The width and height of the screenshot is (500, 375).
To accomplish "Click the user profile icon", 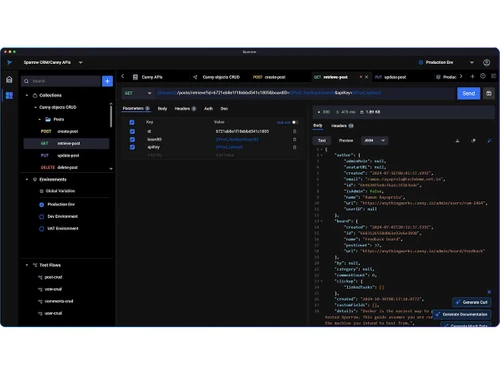I will tap(486, 62).
